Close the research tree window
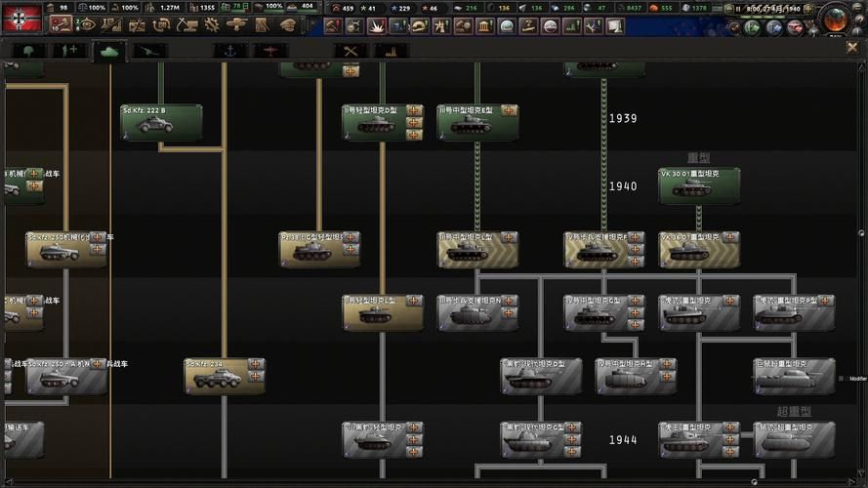The width and height of the screenshot is (868, 488). tap(852, 48)
